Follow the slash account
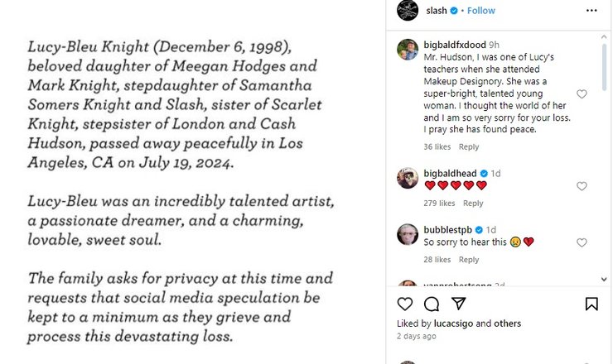The image size is (613, 364). 481,11
